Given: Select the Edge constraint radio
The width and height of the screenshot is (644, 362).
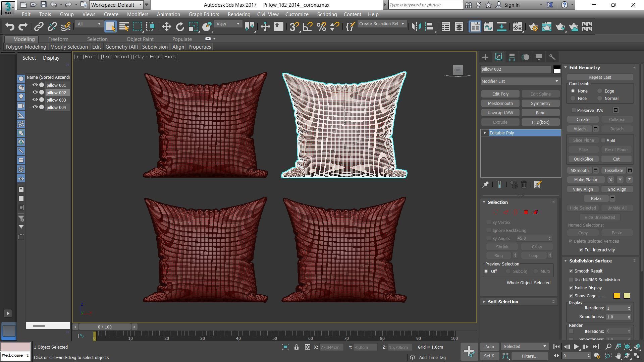Looking at the screenshot, I should pos(600,91).
